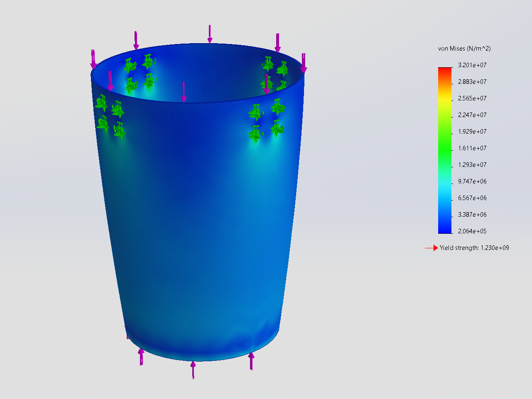Screen dimensions: 532x399
Task: Click the downward arrow inside the bucket opening
Action: [183, 89]
